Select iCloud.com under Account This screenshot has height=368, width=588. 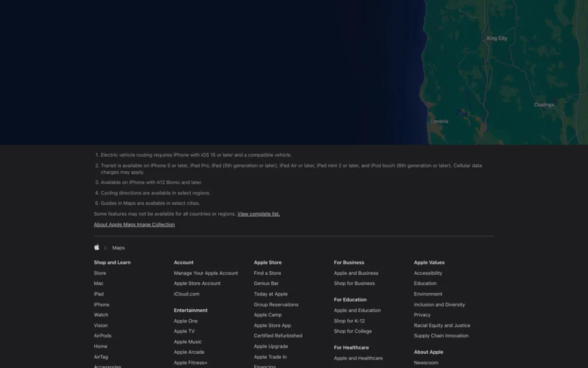click(x=187, y=294)
